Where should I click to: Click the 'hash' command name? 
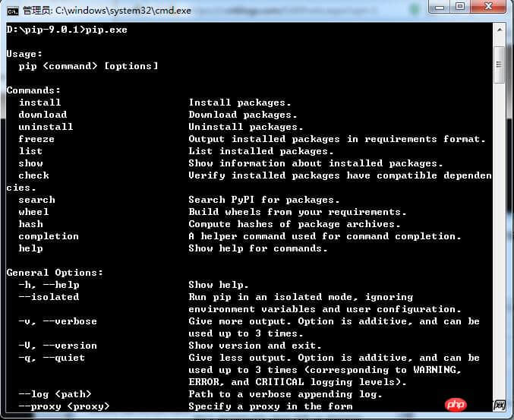pyautogui.click(x=30, y=224)
